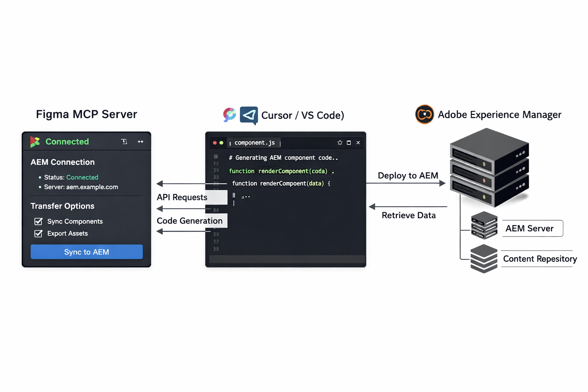
Task: Click the Retrieve Data label
Action: 408,215
